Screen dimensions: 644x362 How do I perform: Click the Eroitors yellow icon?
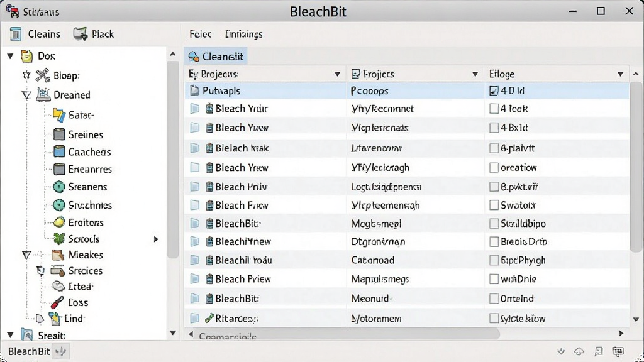[x=59, y=222]
